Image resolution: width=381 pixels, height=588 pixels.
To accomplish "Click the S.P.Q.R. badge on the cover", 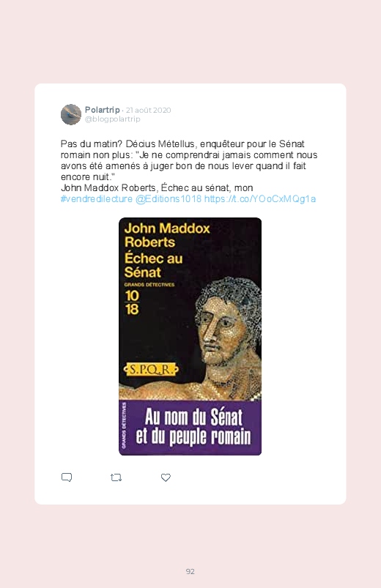I will (151, 370).
